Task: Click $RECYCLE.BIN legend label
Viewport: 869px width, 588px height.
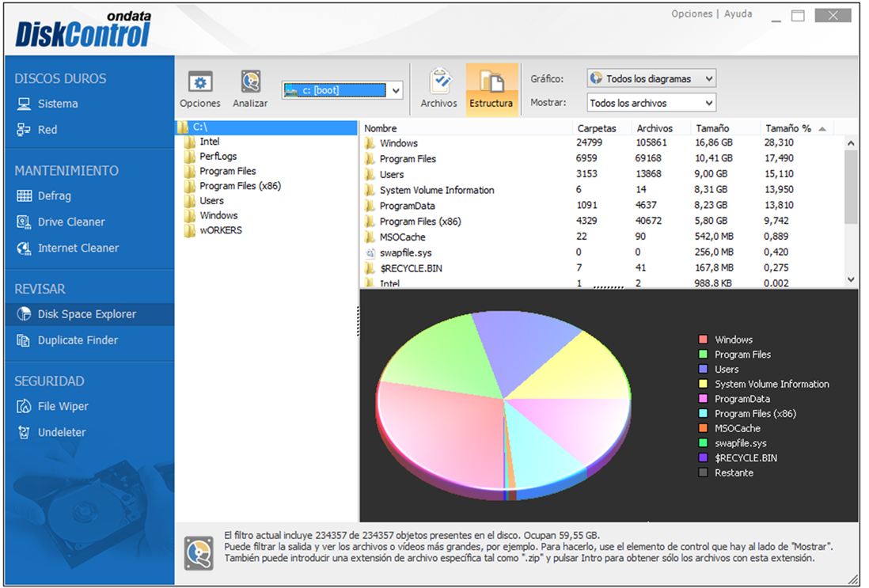Action: [746, 458]
